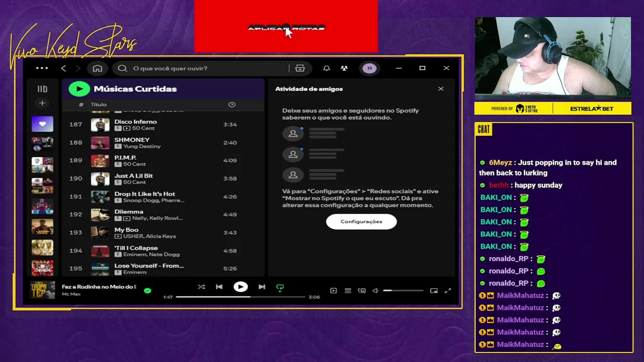This screenshot has width=644, height=362.
Task: Click the now playing cover art
Action: pyautogui.click(x=42, y=290)
